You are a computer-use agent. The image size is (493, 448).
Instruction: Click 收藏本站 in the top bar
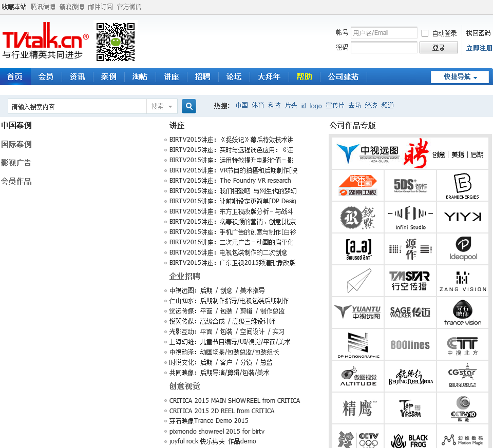[14, 7]
